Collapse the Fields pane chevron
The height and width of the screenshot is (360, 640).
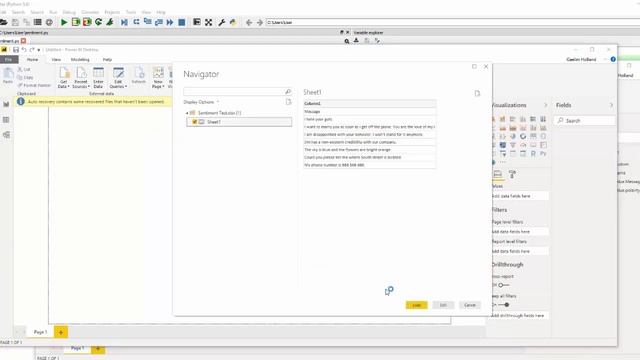coord(611,105)
